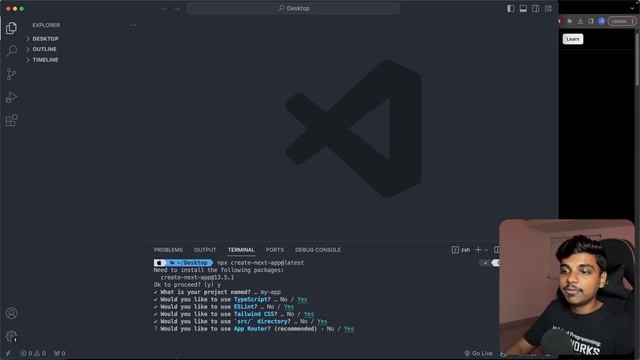Image resolution: width=640 pixels, height=360 pixels.
Task: Toggle secondary side bar layout icon
Action: pyautogui.click(x=536, y=9)
